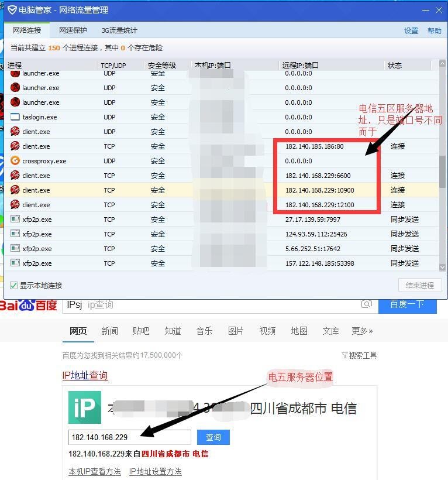Image resolution: width=448 pixels, height=480 pixels.
Task: Click the Baidu camera image search icon
Action: coord(367,304)
